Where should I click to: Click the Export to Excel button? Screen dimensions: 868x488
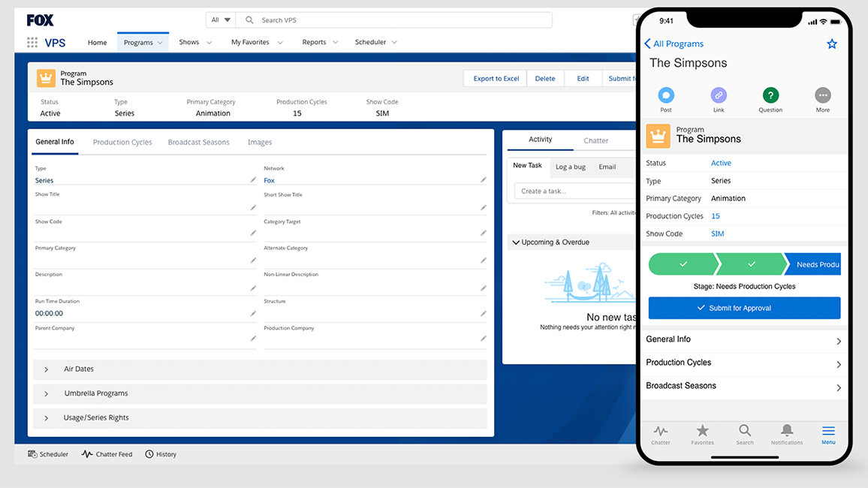[x=496, y=78]
